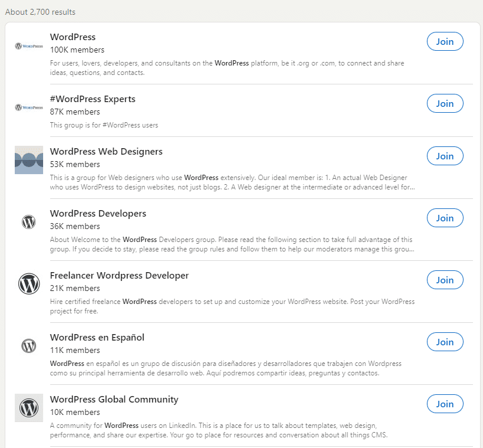Screen dimensions: 483x448
Task: Click the '53K members' text
Action: tap(75, 165)
